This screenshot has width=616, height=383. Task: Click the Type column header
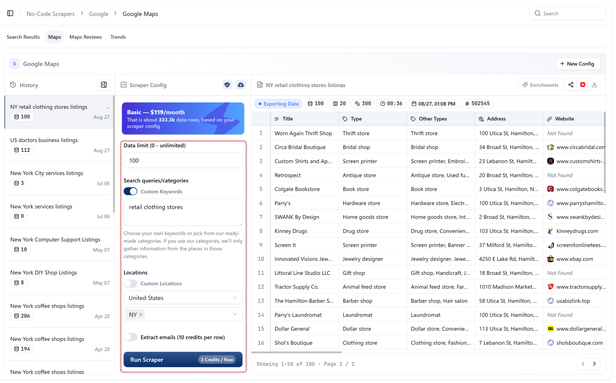pyautogui.click(x=372, y=119)
